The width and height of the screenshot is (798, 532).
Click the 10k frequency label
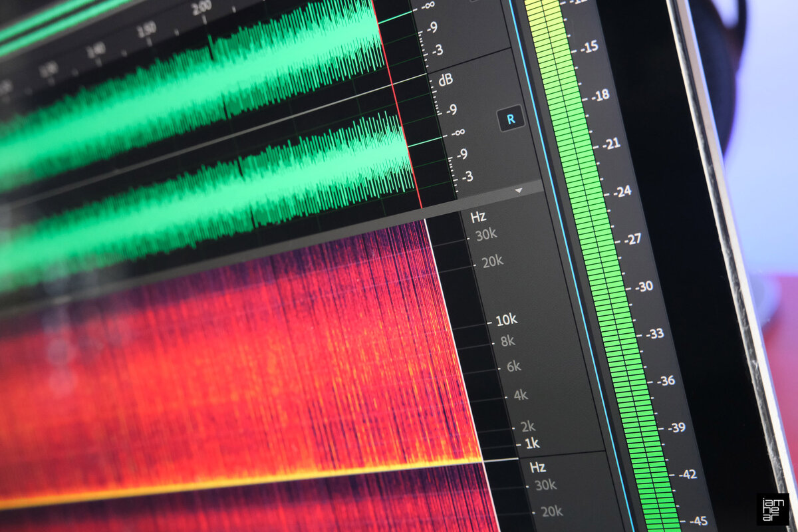pos(506,320)
